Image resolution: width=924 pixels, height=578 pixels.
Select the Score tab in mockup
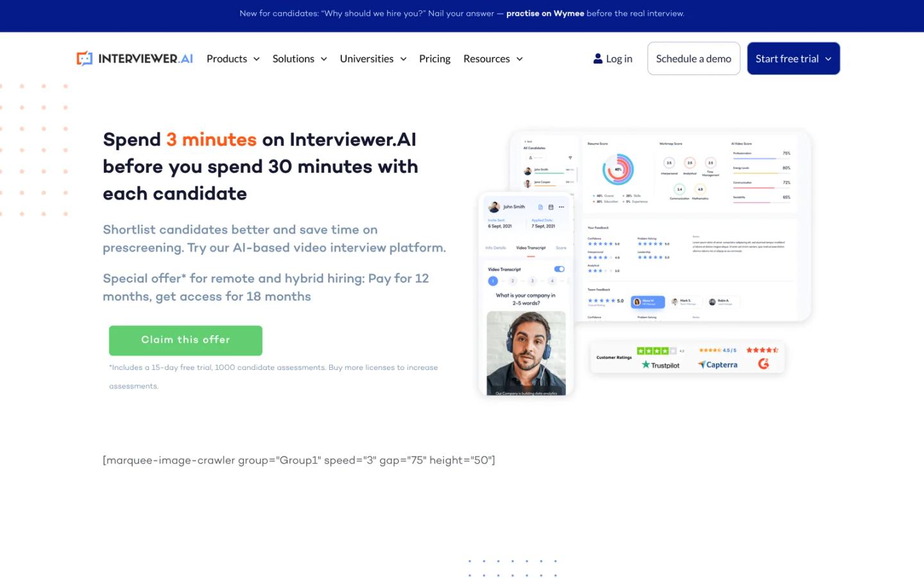[561, 248]
